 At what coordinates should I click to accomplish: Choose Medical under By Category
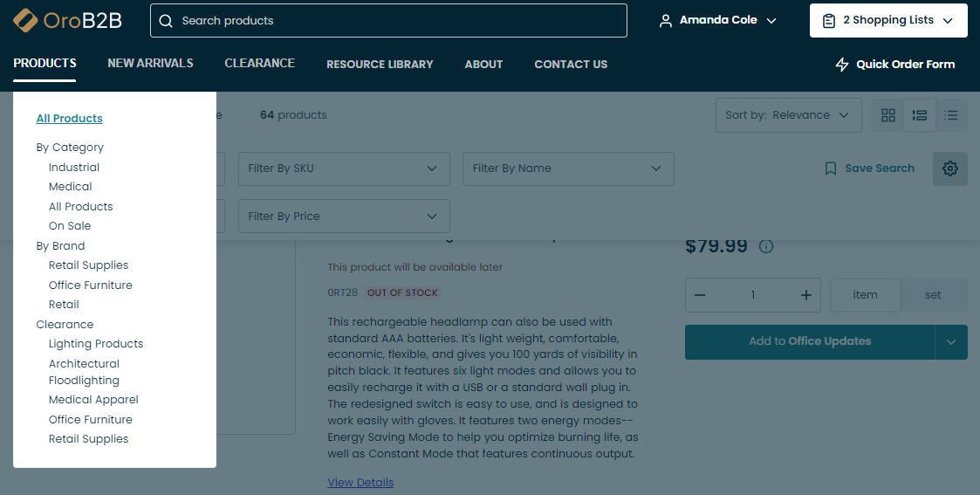pos(71,187)
